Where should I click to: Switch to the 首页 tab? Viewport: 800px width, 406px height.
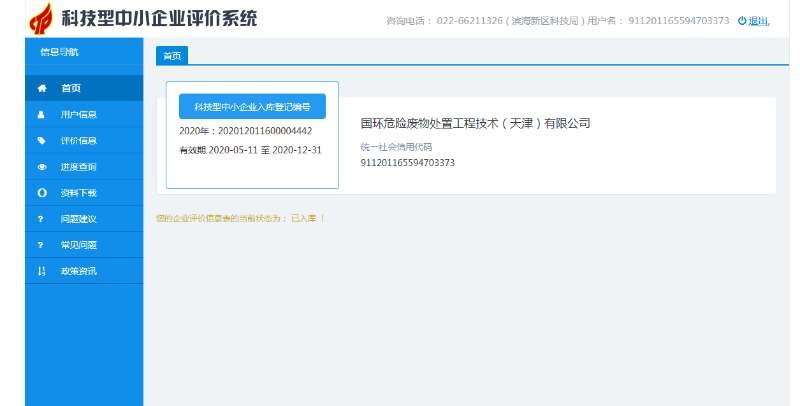coord(172,56)
